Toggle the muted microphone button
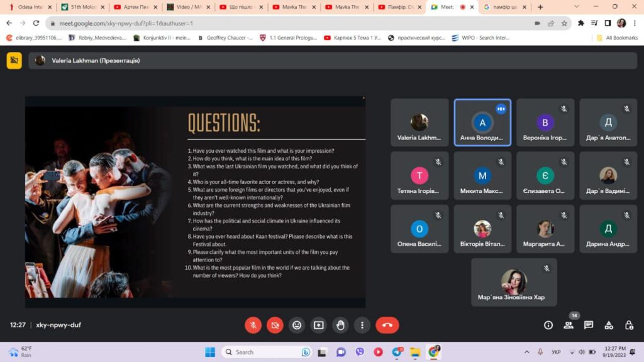644x362 pixels. click(253, 325)
